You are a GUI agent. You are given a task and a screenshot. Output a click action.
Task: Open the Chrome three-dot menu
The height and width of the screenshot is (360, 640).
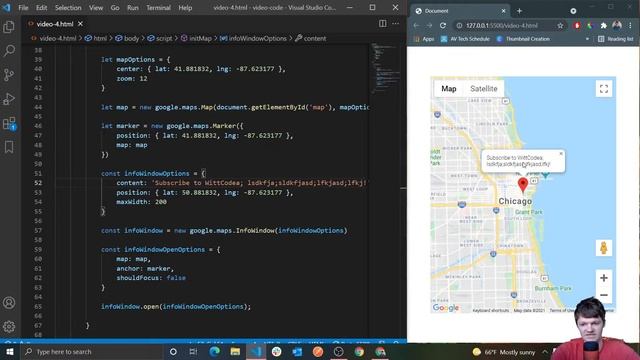(631, 25)
